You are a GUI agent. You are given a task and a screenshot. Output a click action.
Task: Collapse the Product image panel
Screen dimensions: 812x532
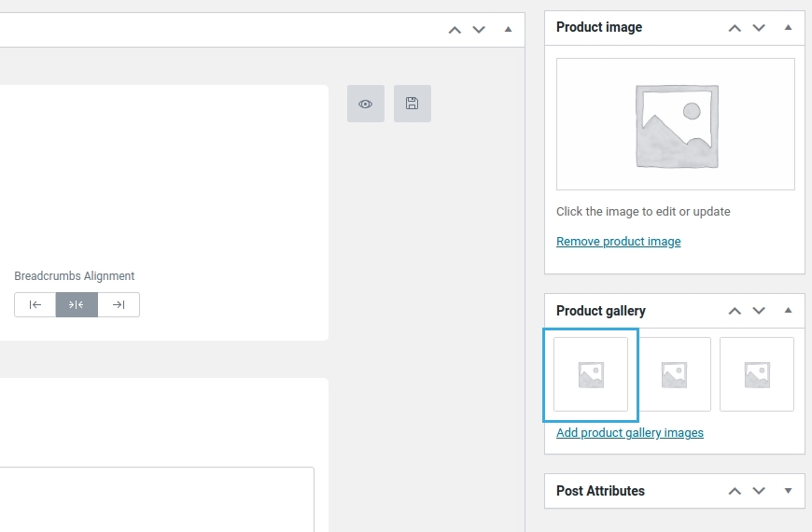click(788, 28)
